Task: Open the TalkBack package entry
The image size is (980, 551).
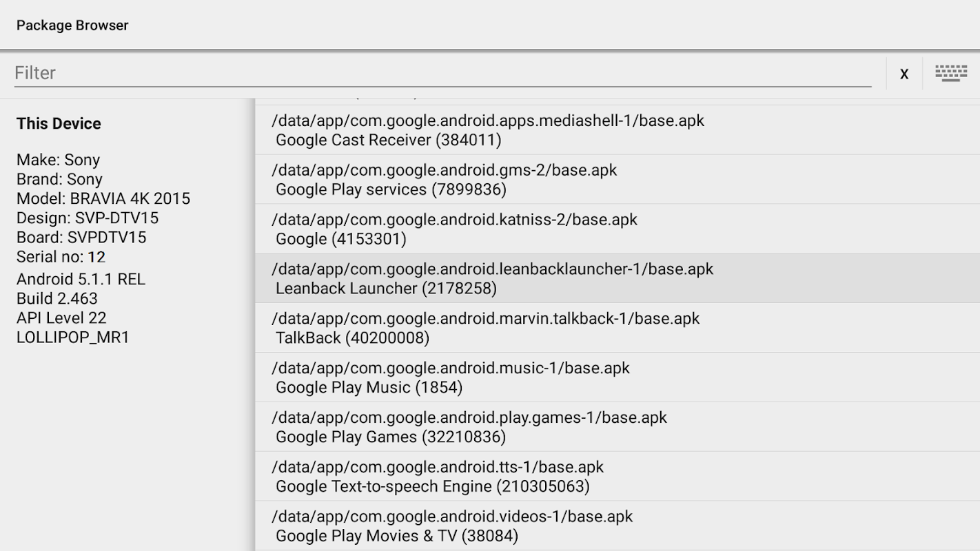Action: point(617,329)
